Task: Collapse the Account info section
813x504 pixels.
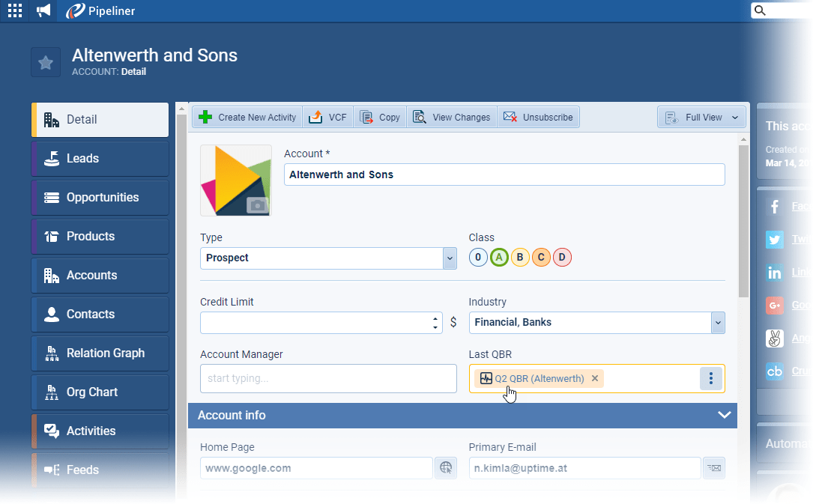Action: 724,415
